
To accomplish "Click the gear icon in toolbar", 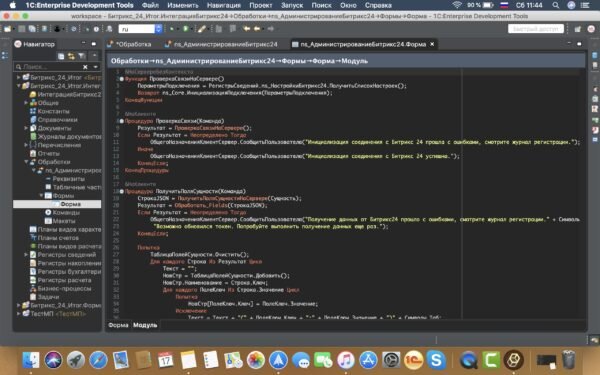I will [x=73, y=29].
